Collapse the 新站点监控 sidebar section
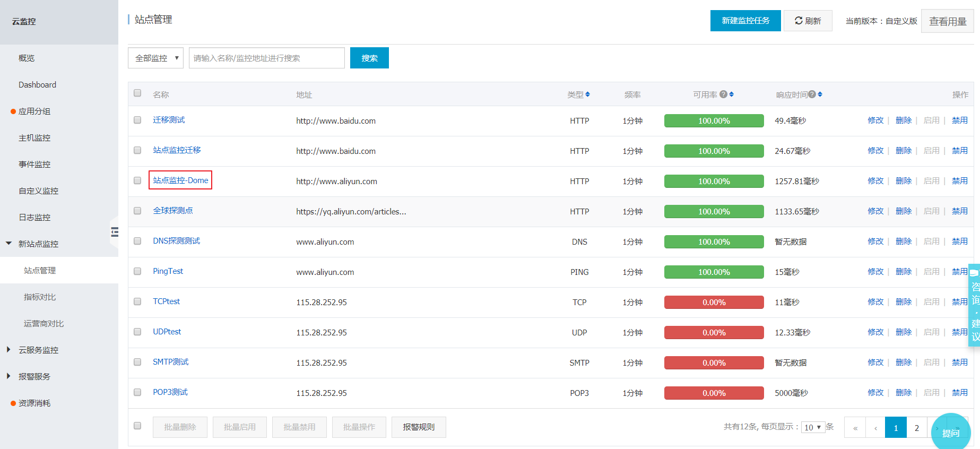 click(8, 244)
